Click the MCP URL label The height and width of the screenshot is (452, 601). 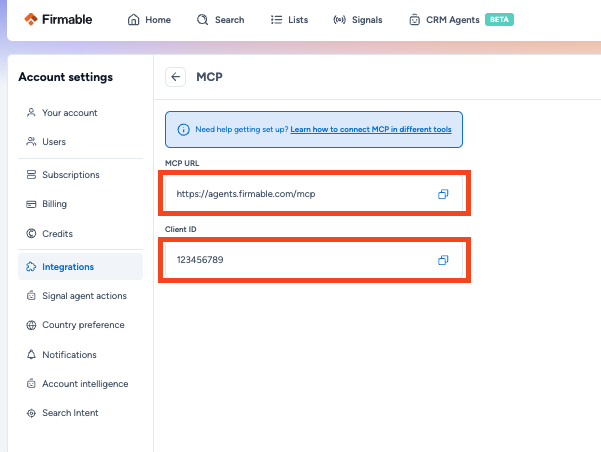pos(182,163)
